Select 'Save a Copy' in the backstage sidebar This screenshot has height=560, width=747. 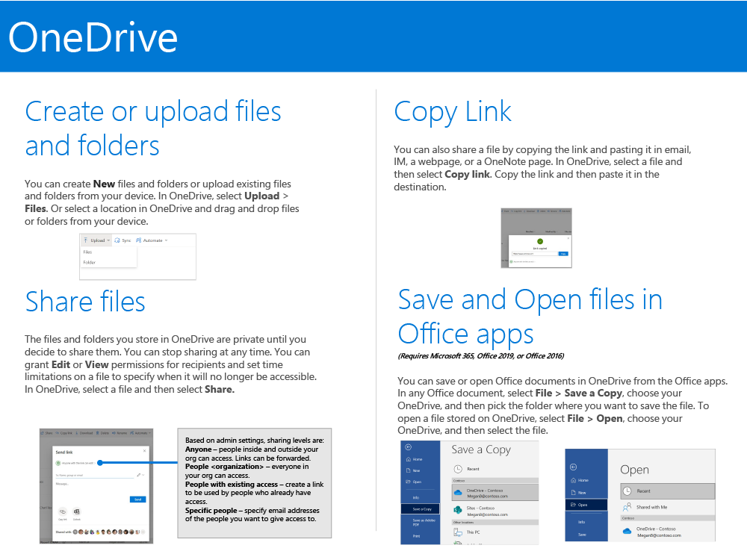coord(420,509)
